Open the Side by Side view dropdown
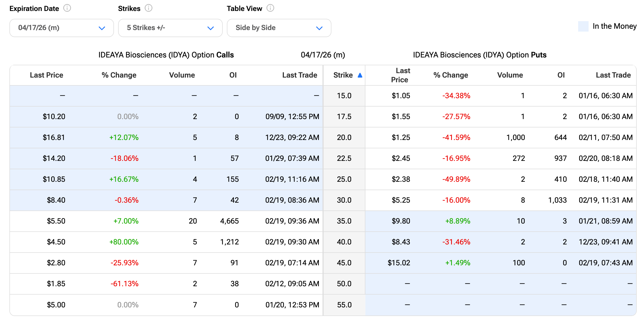Image resolution: width=644 pixels, height=328 pixels. [279, 28]
